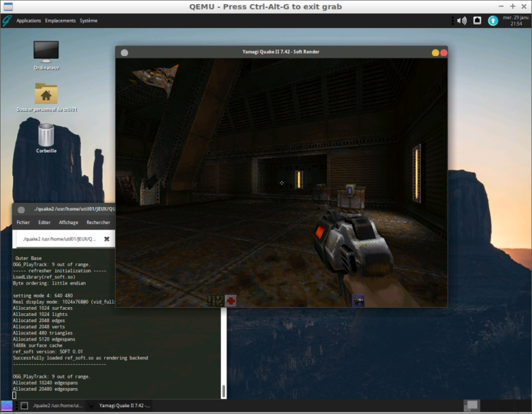
Task: Open the Système menu
Action: click(88, 20)
